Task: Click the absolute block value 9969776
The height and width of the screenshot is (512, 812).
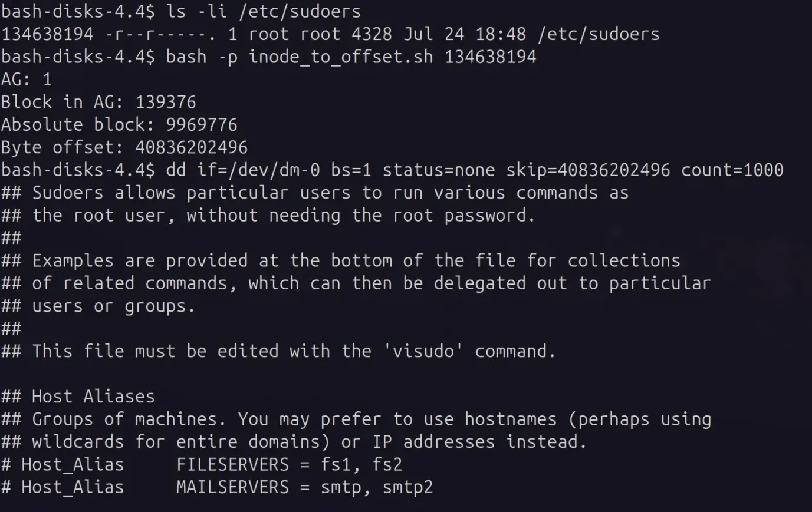Action: [202, 125]
